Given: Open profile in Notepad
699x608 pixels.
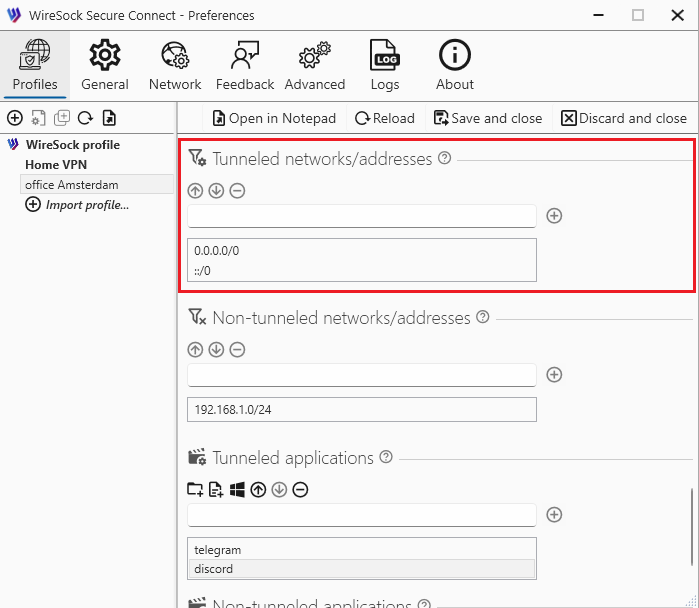Looking at the screenshot, I should coord(274,118).
